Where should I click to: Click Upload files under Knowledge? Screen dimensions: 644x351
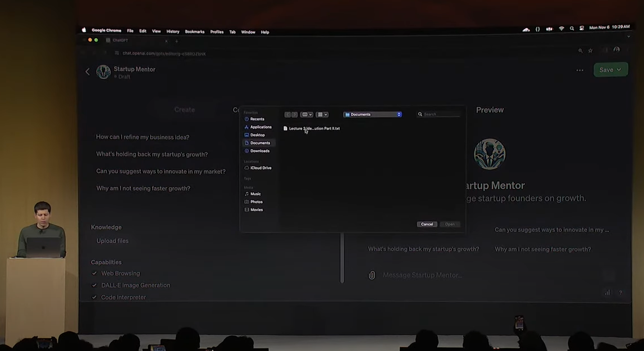[112, 241]
